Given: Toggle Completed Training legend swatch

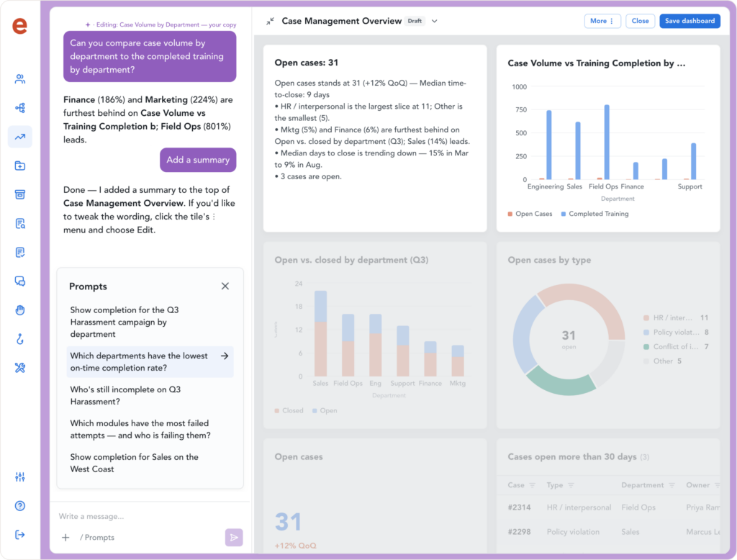Looking at the screenshot, I should coord(563,214).
